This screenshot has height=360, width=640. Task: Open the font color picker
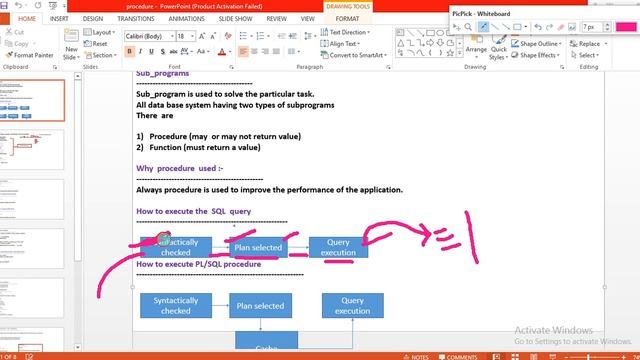pos(230,52)
